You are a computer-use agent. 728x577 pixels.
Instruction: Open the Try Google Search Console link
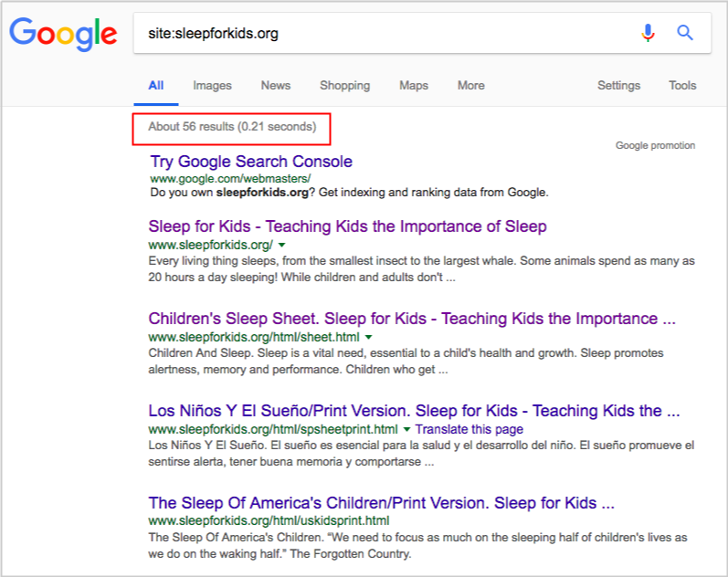[x=251, y=162]
